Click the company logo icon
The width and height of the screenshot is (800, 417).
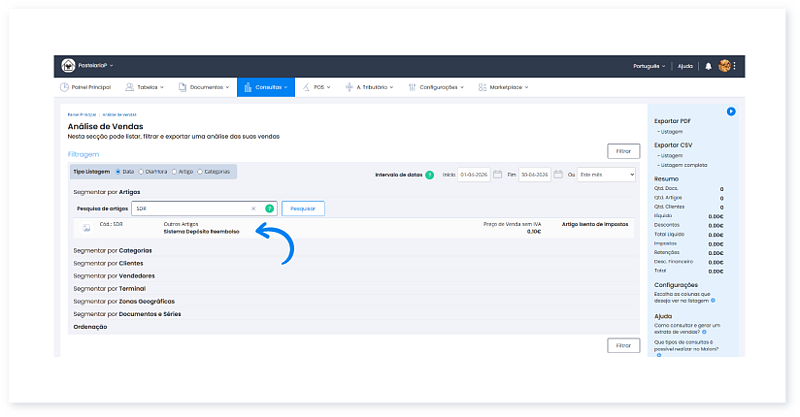tap(68, 66)
